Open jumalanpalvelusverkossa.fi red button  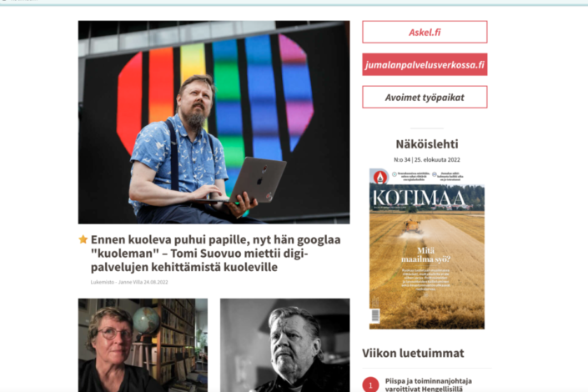[425, 64]
